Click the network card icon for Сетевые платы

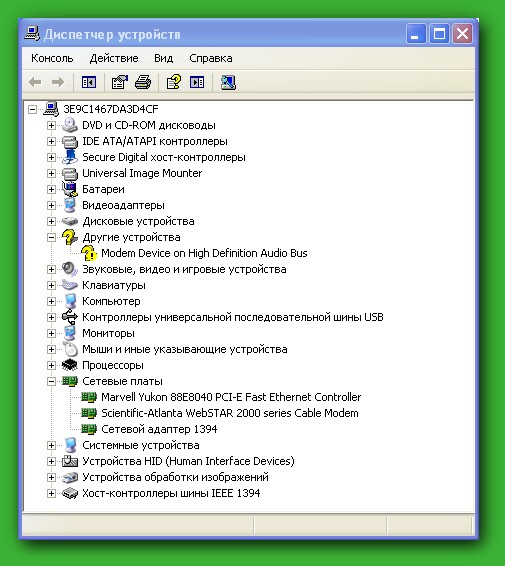(70, 381)
